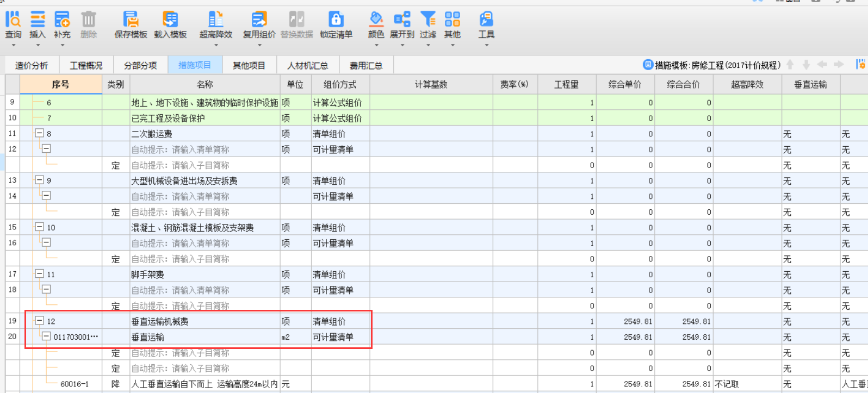Click the 措施模板 template link
This screenshot has height=393, width=868.
pyautogui.click(x=712, y=65)
